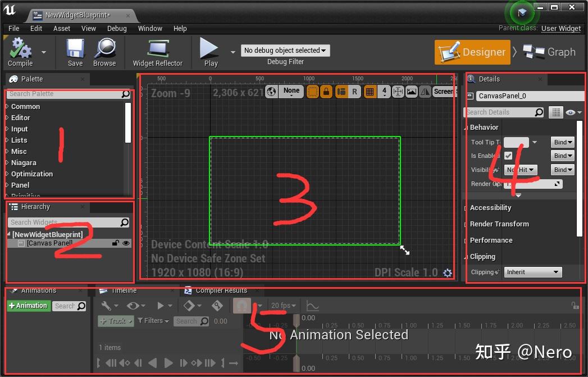Switch to localization preview globe icon
Screen dimensions: 588x377
[272, 91]
